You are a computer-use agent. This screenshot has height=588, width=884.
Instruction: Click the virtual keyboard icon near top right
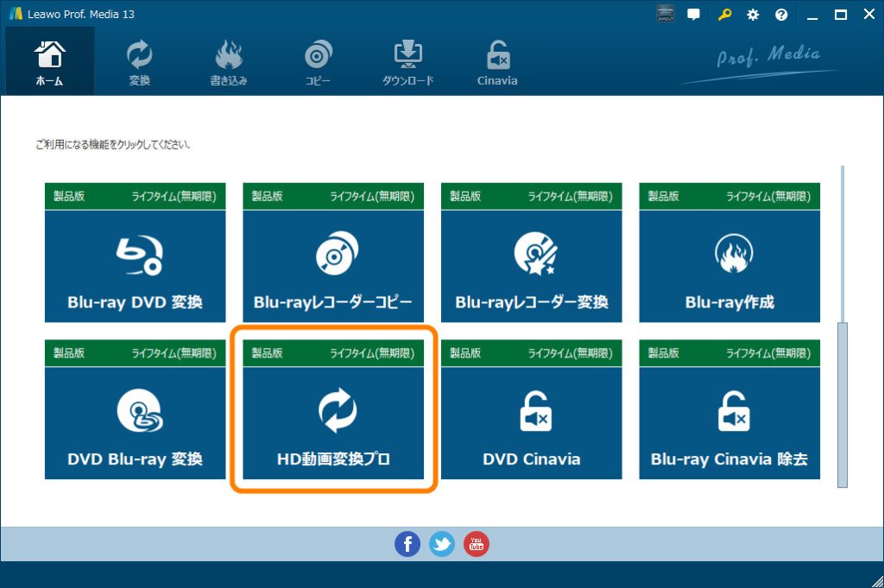point(664,14)
